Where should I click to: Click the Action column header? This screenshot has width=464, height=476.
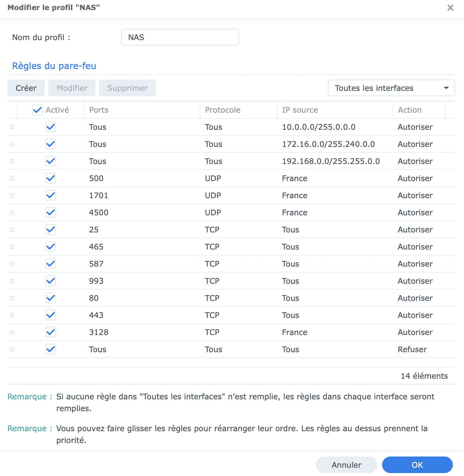point(409,110)
